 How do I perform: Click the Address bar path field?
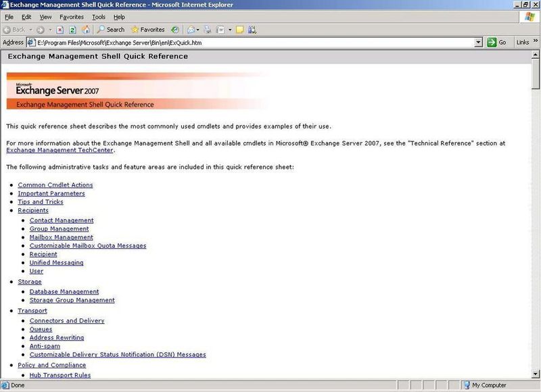click(255, 43)
